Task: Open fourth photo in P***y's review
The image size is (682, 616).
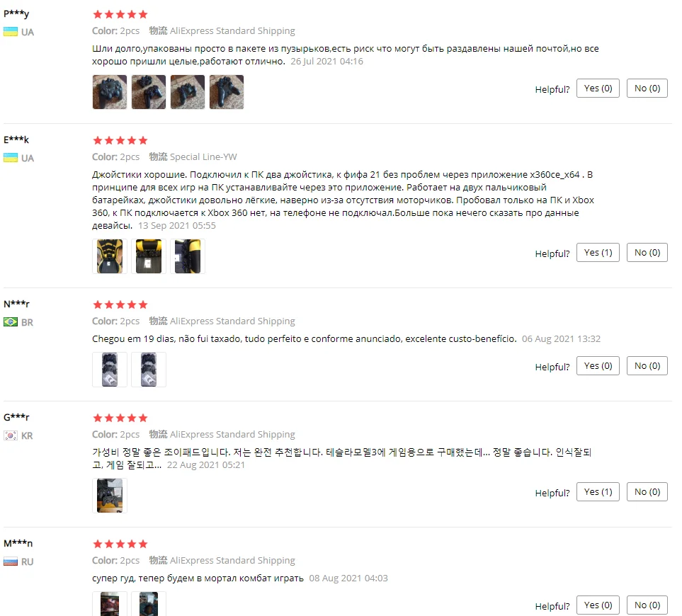Action: [227, 92]
